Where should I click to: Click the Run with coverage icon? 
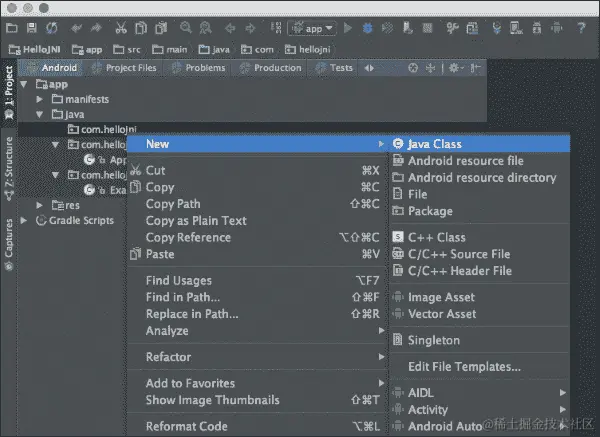tap(387, 28)
